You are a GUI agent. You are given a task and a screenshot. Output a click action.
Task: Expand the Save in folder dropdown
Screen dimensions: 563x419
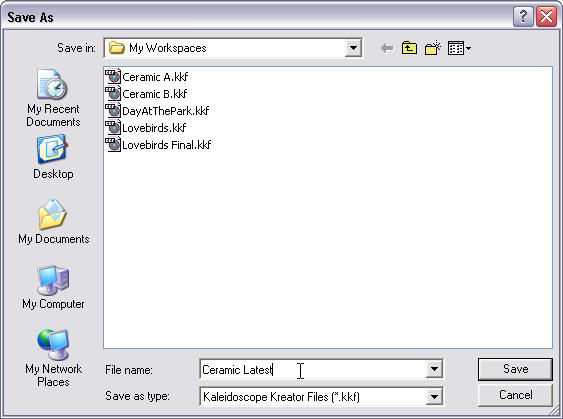click(x=353, y=48)
